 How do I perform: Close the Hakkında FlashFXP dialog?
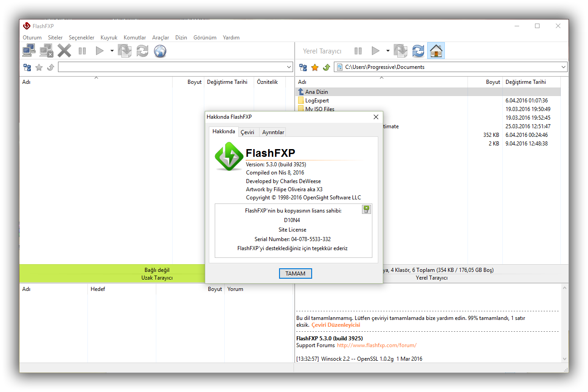(x=376, y=117)
